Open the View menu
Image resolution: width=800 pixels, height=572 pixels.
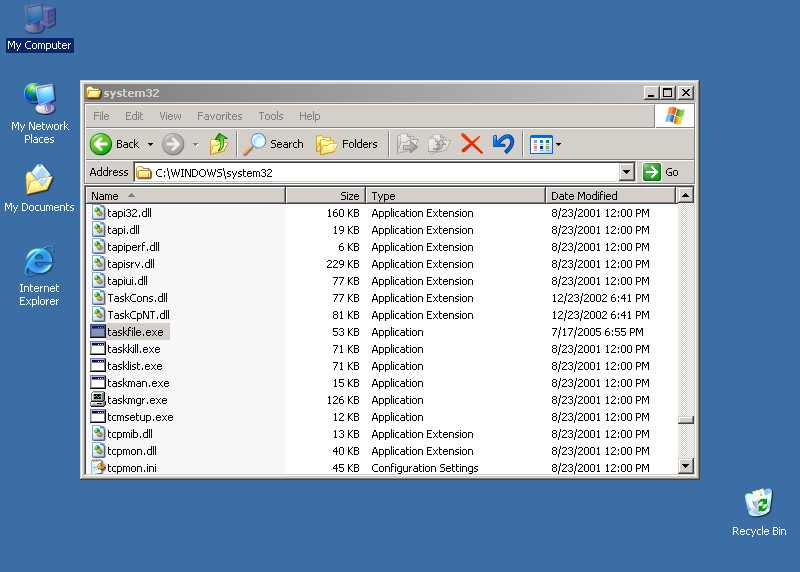(170, 116)
